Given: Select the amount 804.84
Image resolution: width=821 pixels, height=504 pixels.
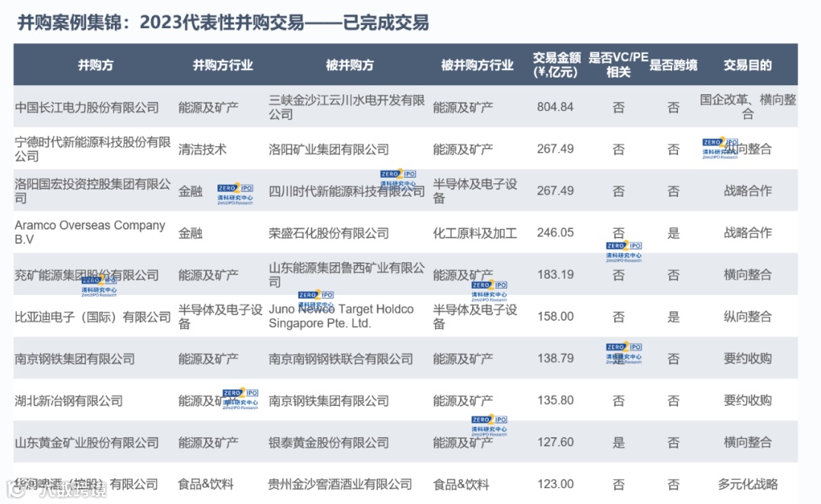Looking at the screenshot, I should (556, 106).
